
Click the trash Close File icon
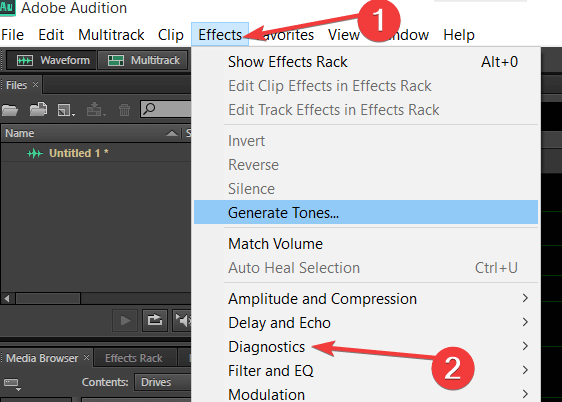point(124,110)
